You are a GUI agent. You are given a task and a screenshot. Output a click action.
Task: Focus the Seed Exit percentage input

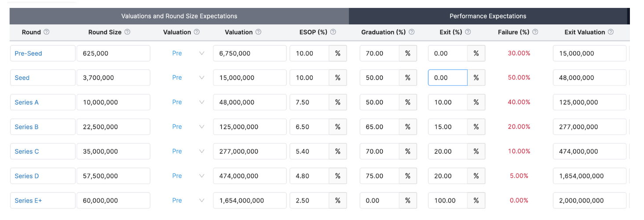point(447,78)
